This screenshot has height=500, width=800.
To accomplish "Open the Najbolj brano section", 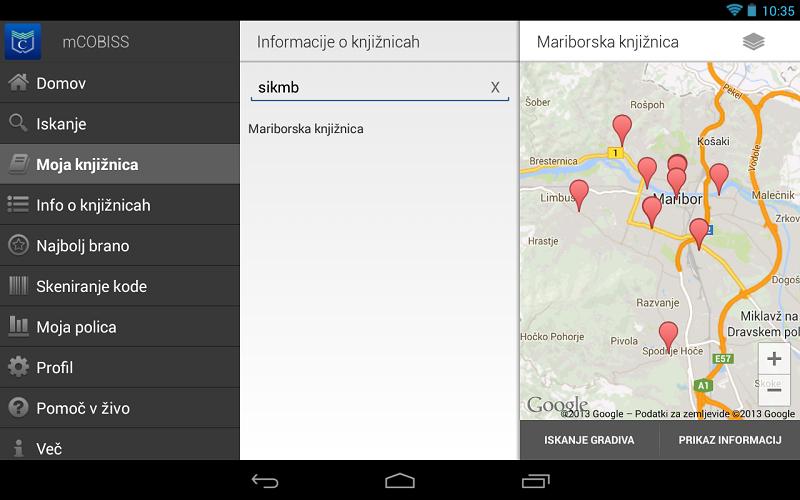I will tap(120, 245).
